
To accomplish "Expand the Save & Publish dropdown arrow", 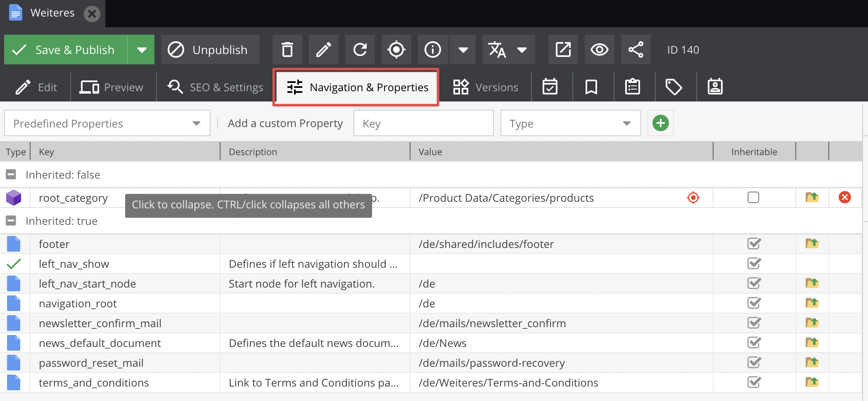I will click(142, 50).
